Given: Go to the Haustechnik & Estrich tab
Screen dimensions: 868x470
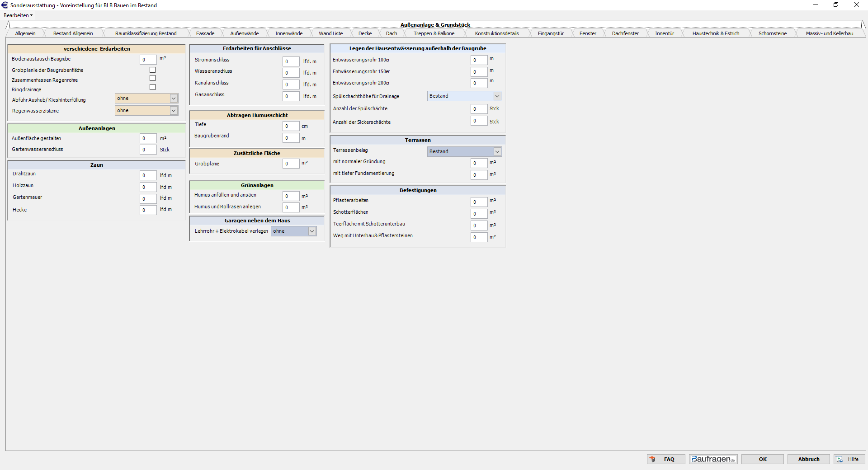Looking at the screenshot, I should click(x=716, y=33).
